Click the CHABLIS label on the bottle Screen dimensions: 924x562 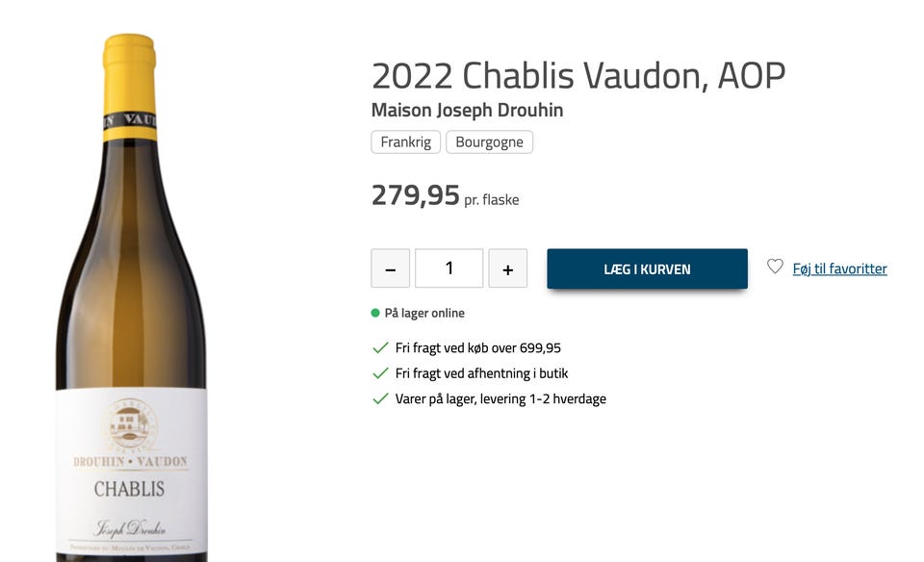[x=129, y=489]
